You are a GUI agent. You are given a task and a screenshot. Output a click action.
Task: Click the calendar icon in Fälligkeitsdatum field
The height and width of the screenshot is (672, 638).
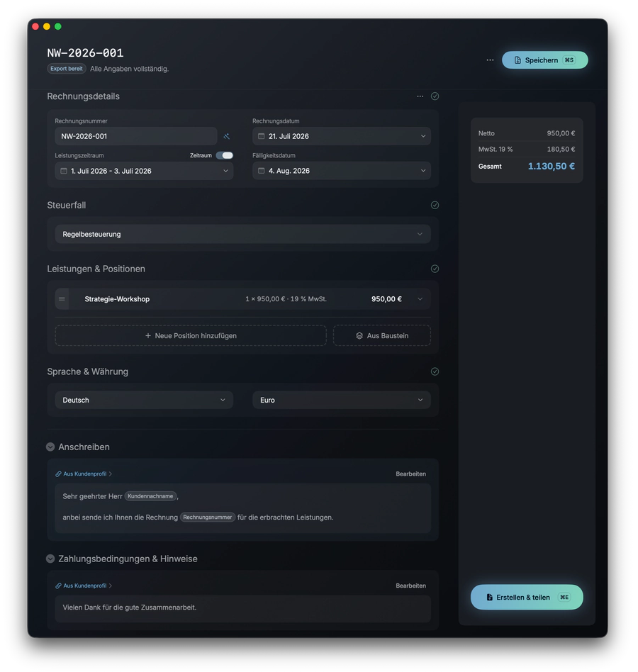261,171
